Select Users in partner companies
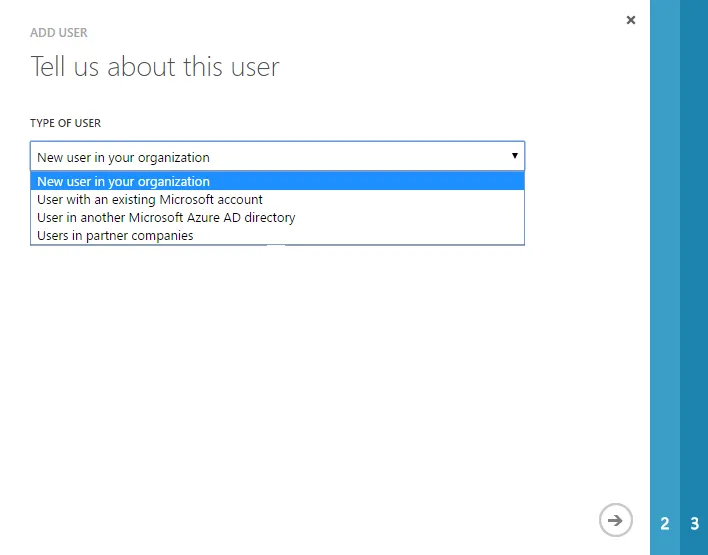 (x=115, y=236)
